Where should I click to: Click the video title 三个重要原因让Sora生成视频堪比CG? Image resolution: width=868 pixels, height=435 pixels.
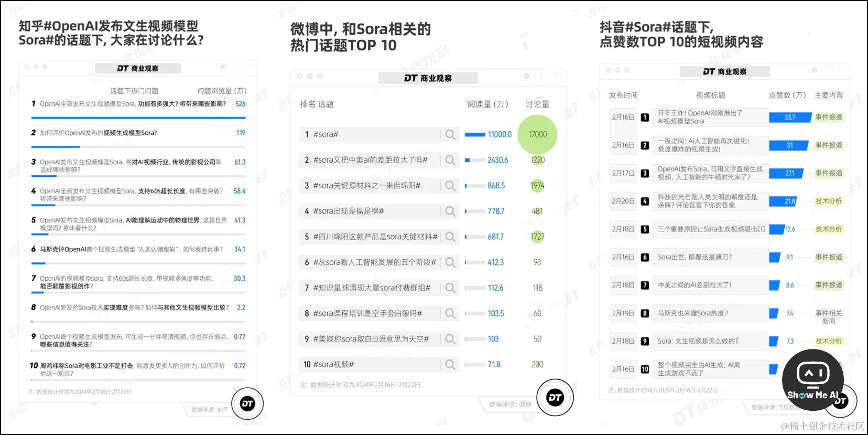(711, 229)
